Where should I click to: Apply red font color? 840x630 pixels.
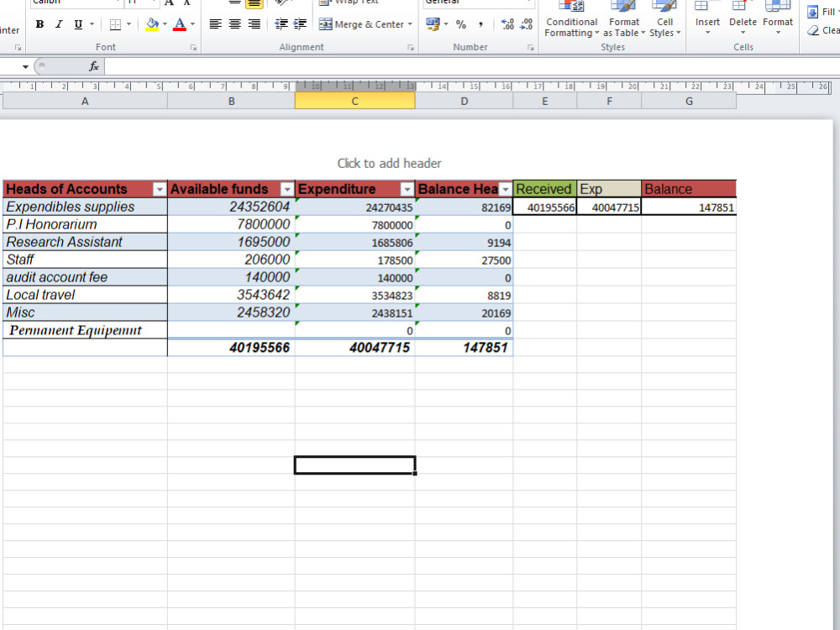coord(180,24)
